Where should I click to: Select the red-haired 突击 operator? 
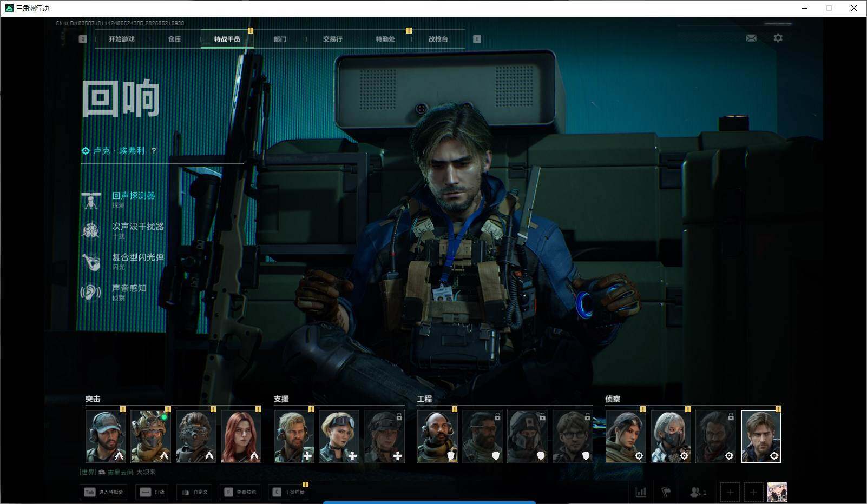241,436
